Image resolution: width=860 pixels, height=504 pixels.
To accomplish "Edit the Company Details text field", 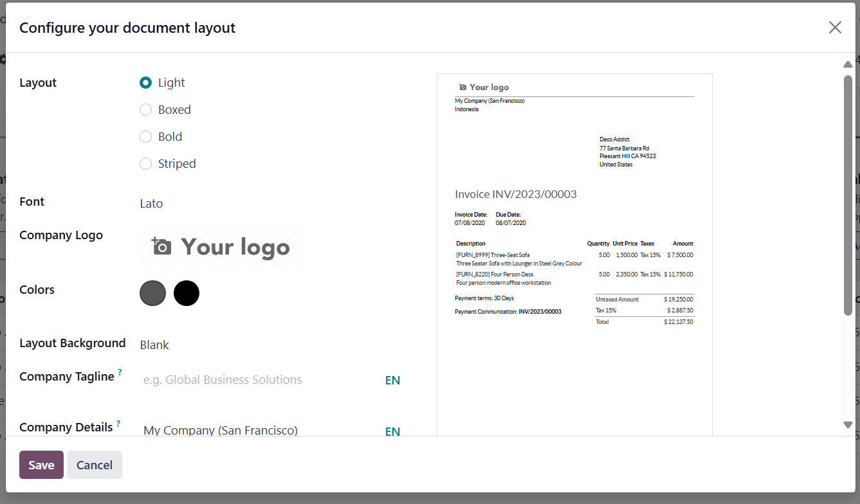I will pos(257,430).
